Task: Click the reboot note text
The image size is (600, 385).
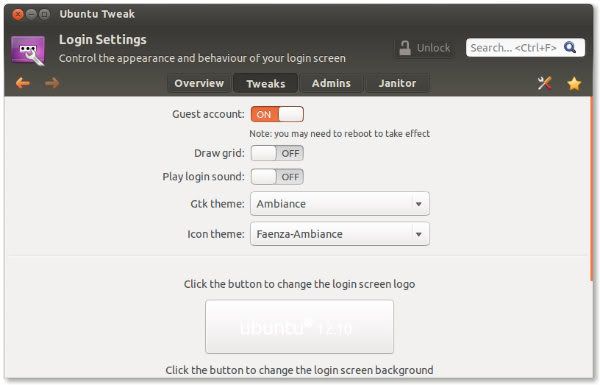Action: [339, 134]
